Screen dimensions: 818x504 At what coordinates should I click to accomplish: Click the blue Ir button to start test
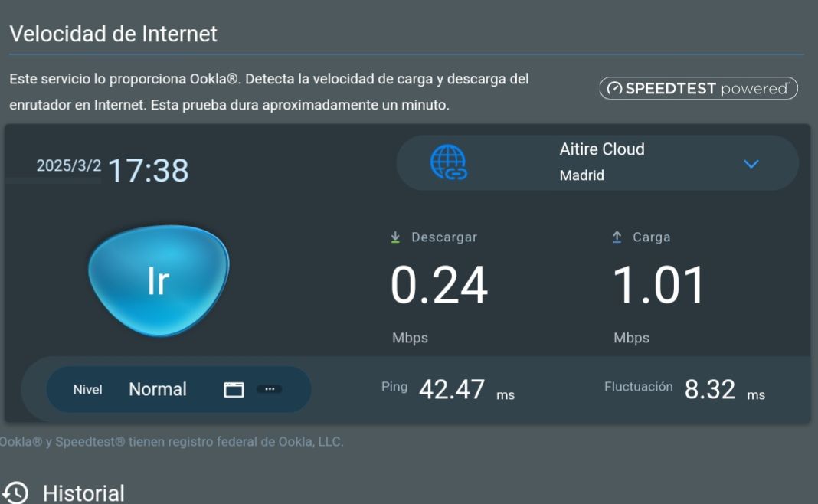pyautogui.click(x=158, y=281)
